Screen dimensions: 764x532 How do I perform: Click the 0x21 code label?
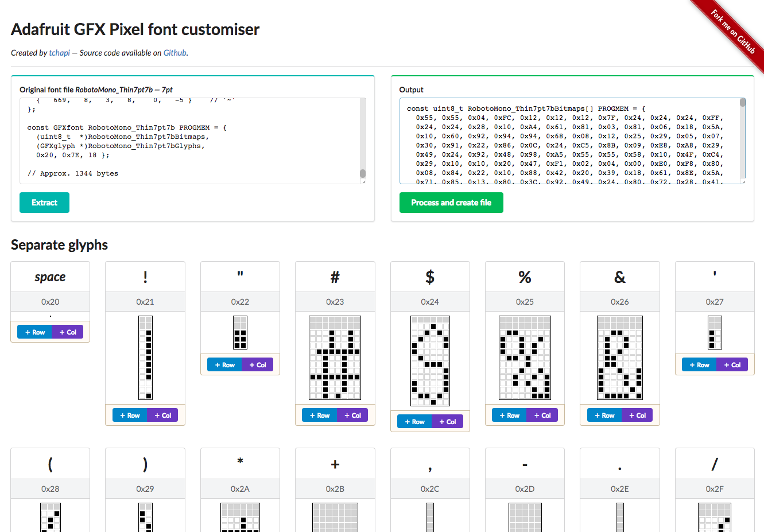click(145, 302)
